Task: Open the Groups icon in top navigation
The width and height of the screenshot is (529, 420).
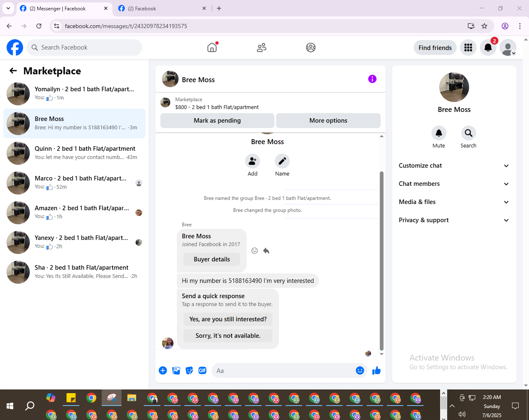Action: tap(311, 47)
